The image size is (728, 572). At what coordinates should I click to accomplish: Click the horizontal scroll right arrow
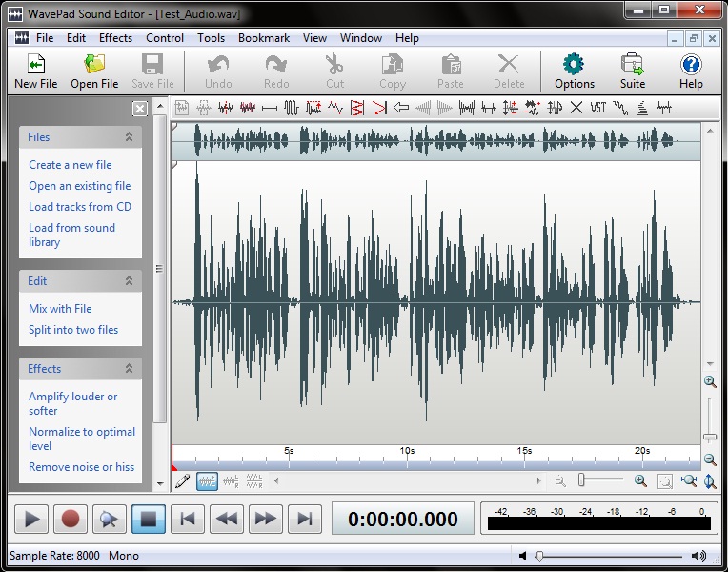(x=538, y=480)
